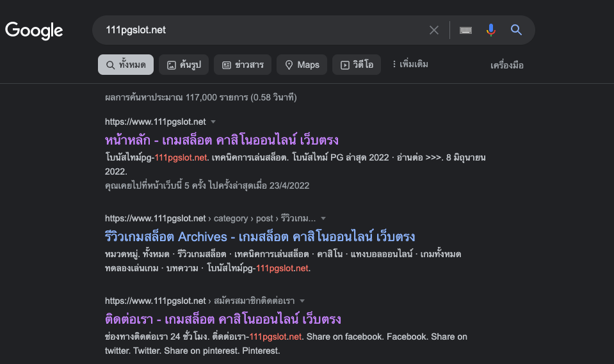Click the video play icon in วิดีโอ tab
Viewport: 614px width, 364px height.
344,65
